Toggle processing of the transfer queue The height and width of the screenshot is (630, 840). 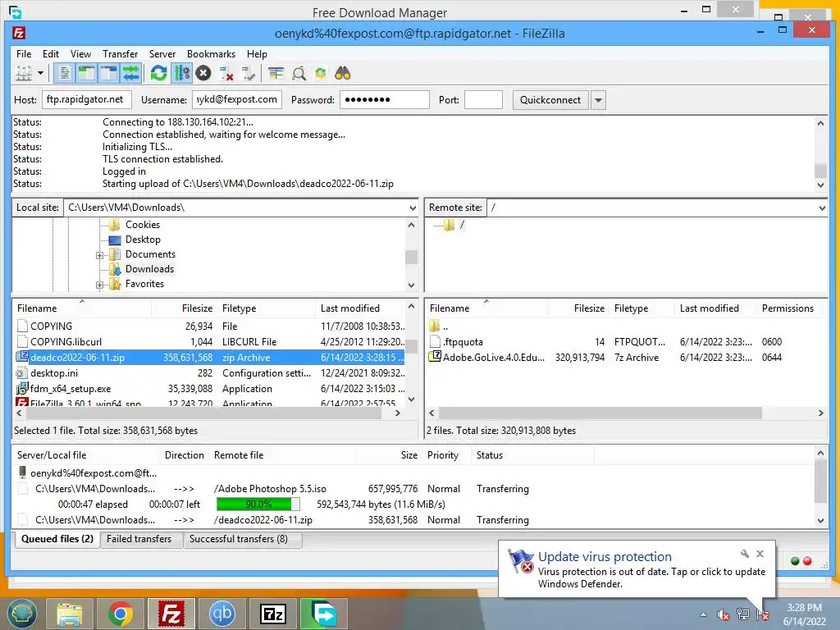coord(181,73)
